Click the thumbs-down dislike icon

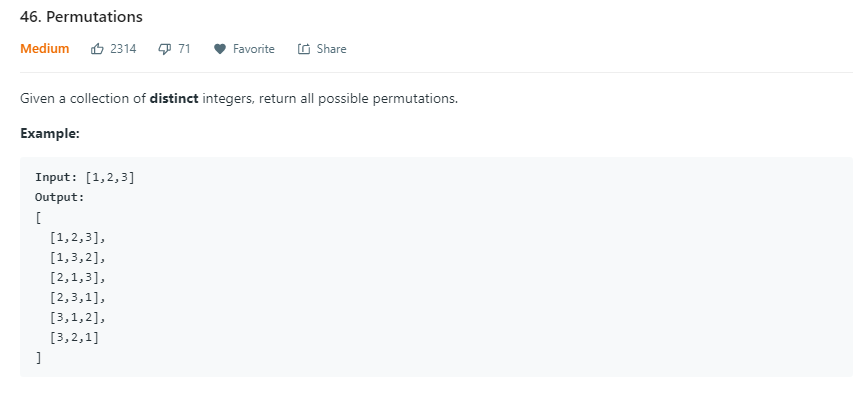tap(165, 49)
